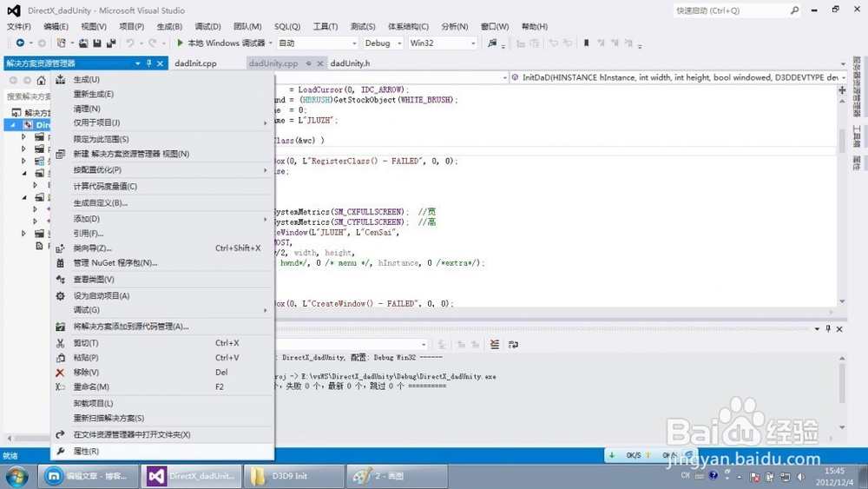Toggle bookmark with the bookmark icon
Viewport: 868px width, 489px height.
[x=586, y=43]
